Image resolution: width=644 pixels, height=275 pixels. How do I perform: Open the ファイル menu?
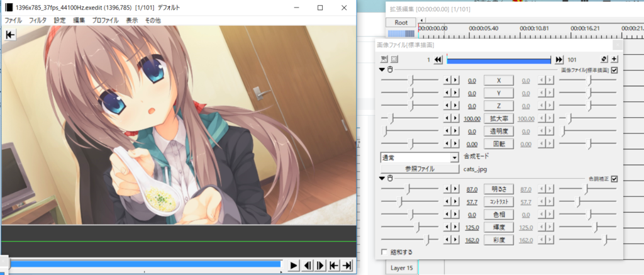click(x=13, y=20)
